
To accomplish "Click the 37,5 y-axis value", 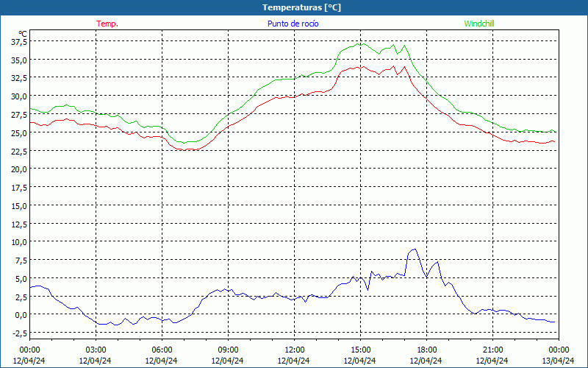I will 19,42.
